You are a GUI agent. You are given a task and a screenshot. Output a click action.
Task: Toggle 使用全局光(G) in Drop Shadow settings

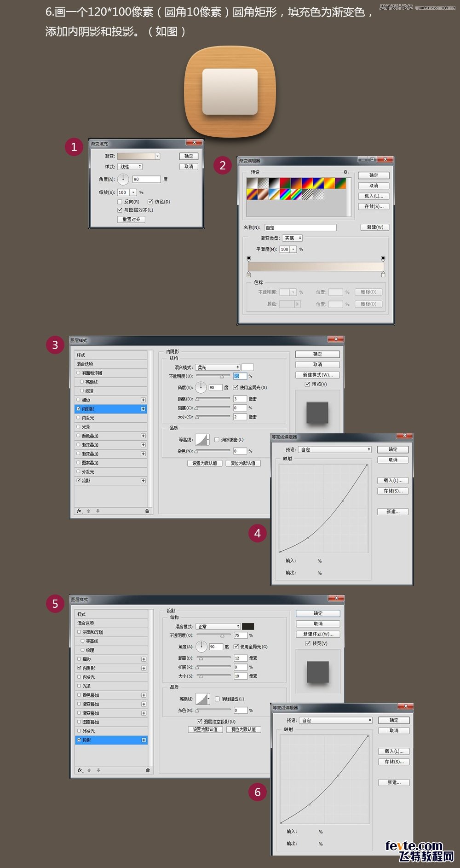click(x=236, y=647)
